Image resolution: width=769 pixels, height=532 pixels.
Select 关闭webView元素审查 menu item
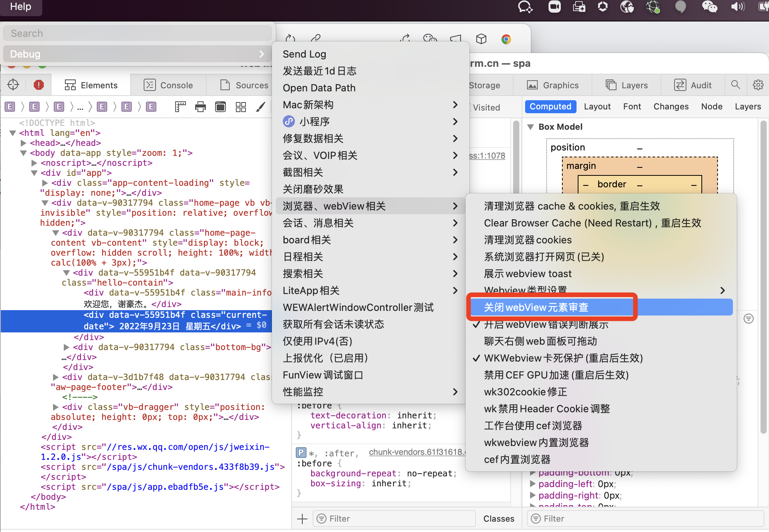(536, 307)
